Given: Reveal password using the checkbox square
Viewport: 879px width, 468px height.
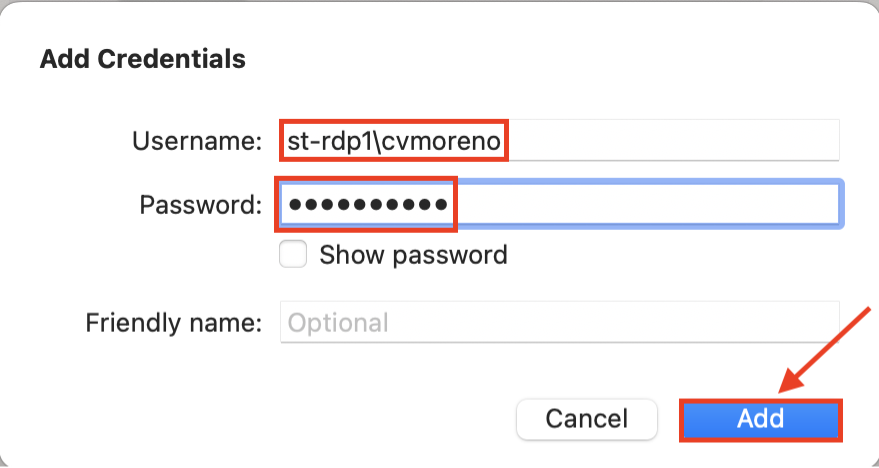Looking at the screenshot, I should point(293,255).
